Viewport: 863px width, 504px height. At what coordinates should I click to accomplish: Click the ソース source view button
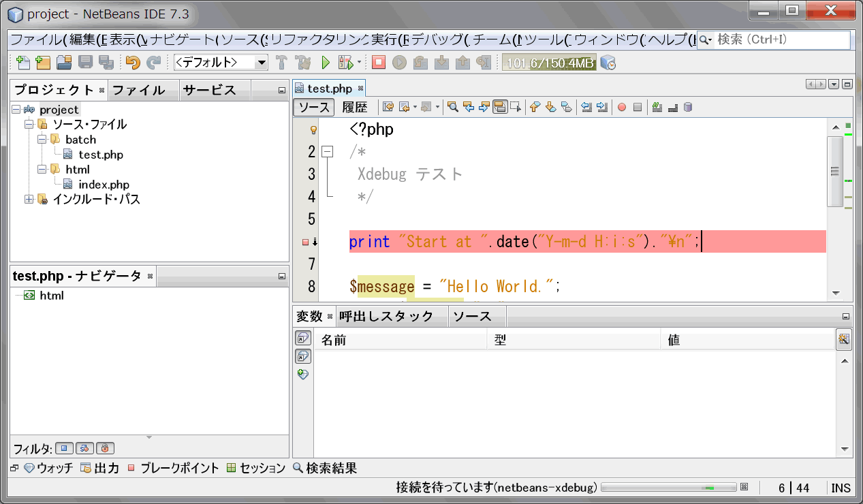coord(314,107)
